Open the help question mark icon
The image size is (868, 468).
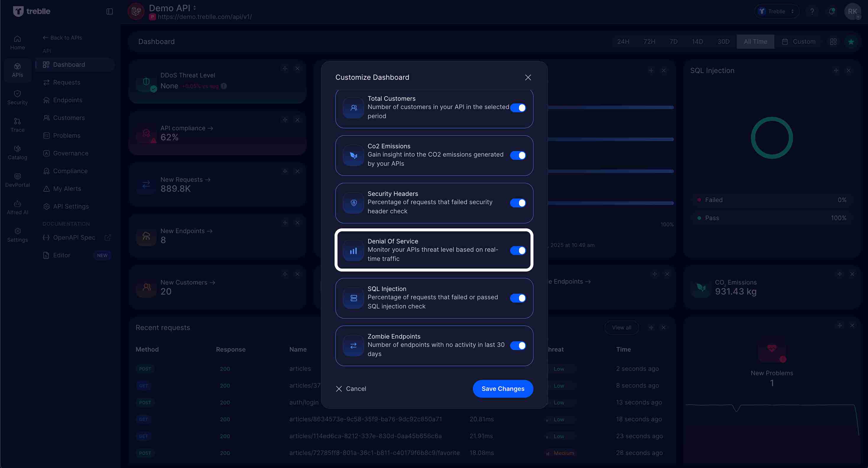812,11
